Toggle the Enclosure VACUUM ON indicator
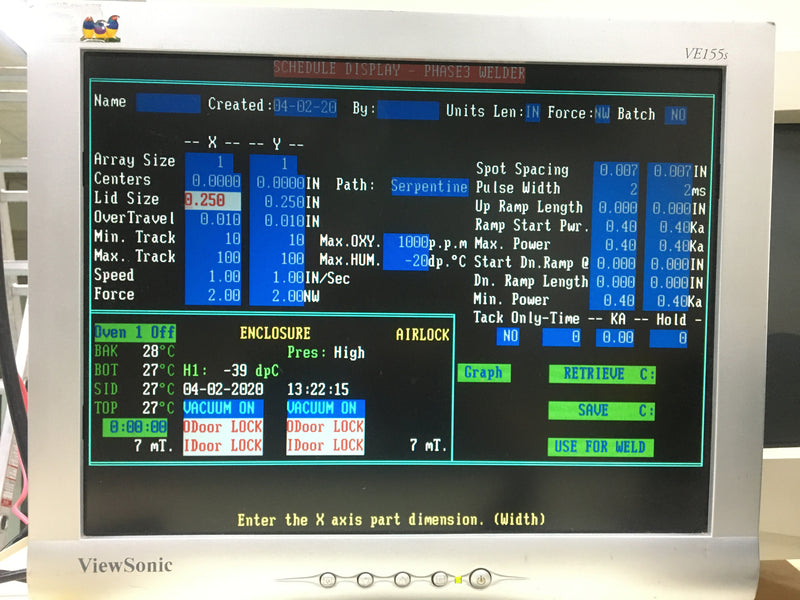This screenshot has height=600, width=800. (223, 408)
